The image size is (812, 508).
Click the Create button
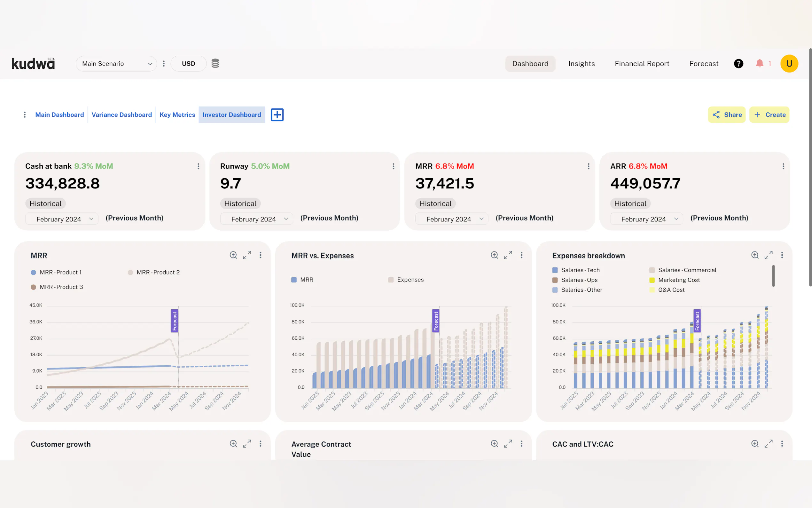tap(769, 115)
